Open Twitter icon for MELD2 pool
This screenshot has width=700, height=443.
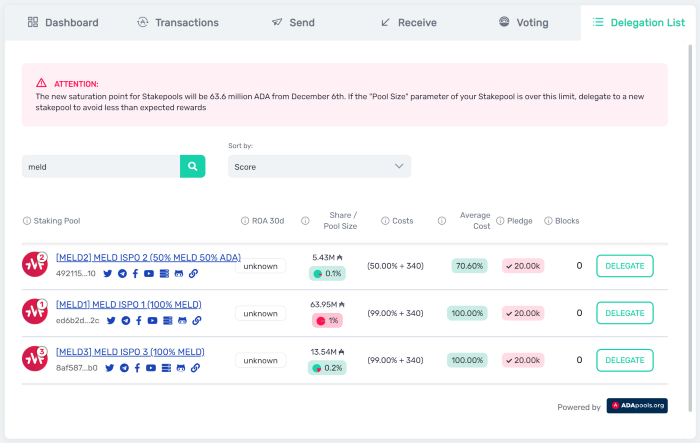tap(108, 273)
